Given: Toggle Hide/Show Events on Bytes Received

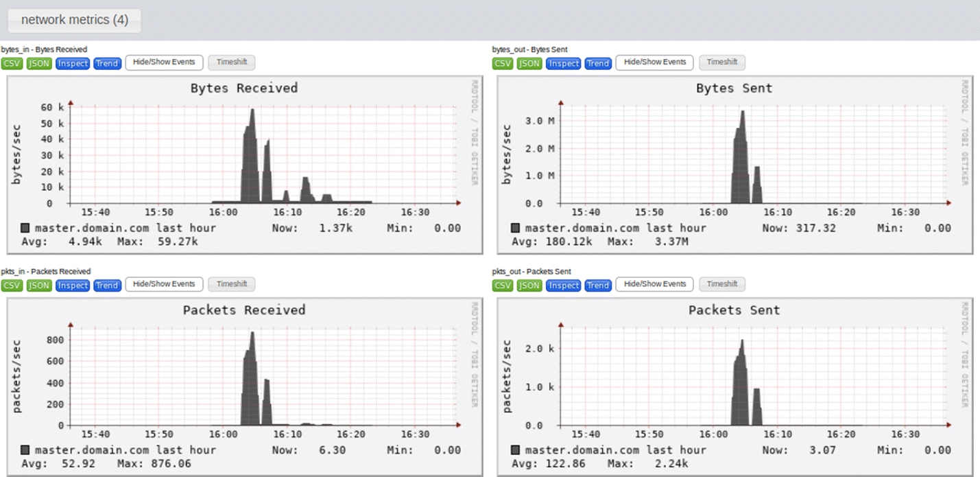Looking at the screenshot, I should [x=164, y=62].
